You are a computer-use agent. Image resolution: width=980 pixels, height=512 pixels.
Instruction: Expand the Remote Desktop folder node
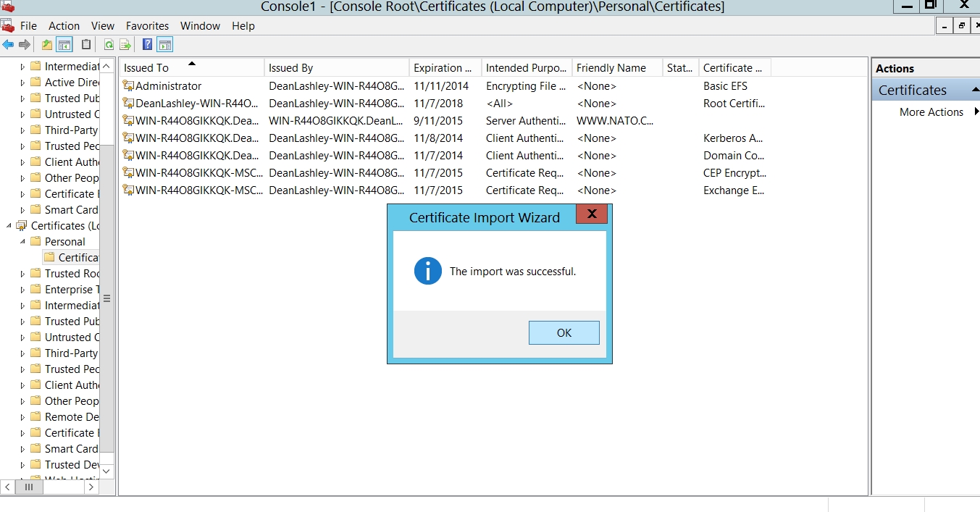click(22, 417)
